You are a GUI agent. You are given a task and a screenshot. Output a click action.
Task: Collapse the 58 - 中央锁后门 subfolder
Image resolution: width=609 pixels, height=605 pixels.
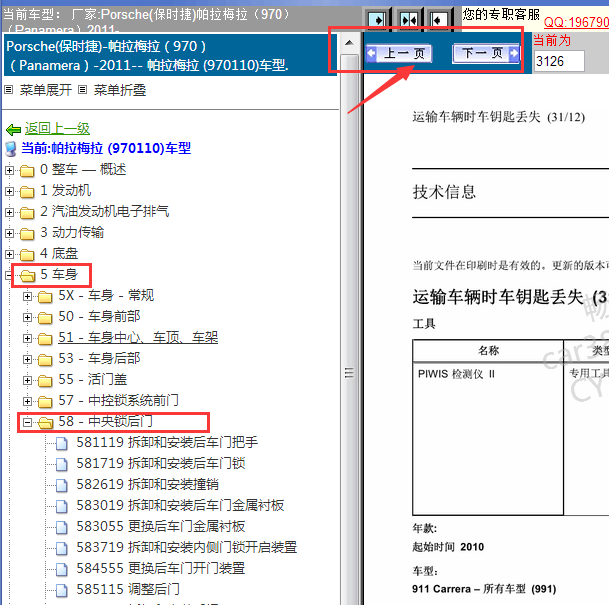27,422
